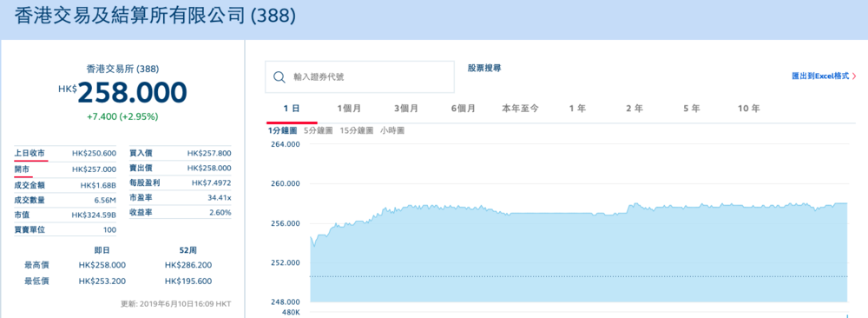Click the 市值 label
Screen dimensions: 868x318
(23, 215)
